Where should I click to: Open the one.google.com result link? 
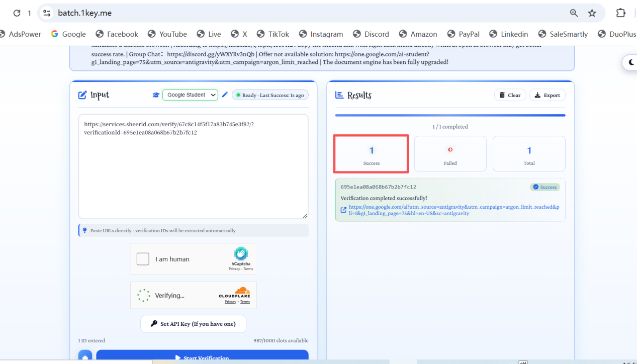coord(454,210)
